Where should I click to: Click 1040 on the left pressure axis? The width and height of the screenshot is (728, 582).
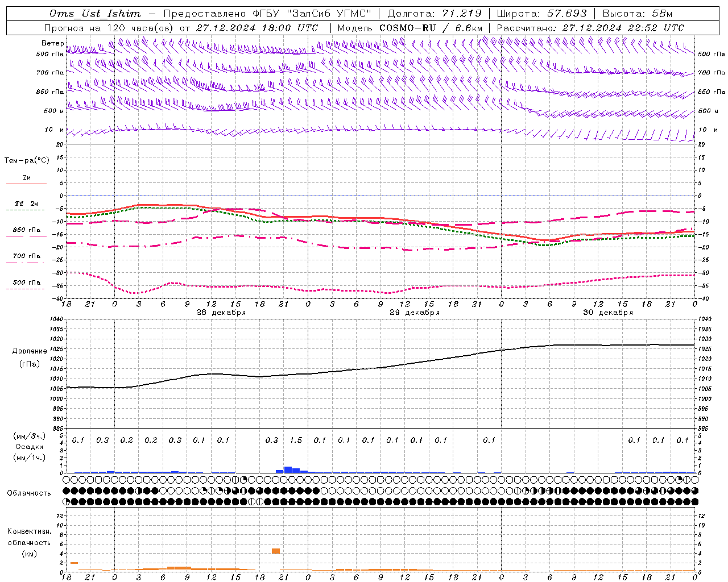57,319
